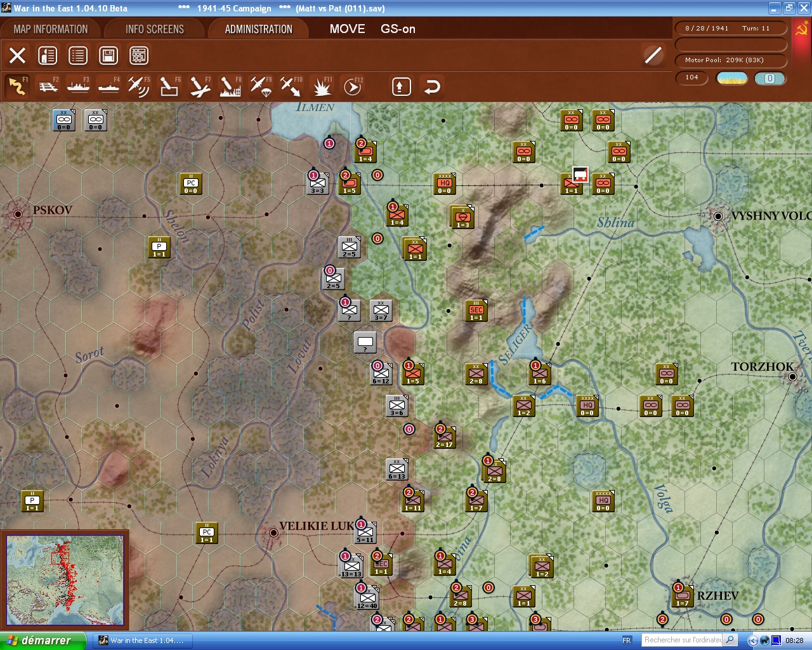Select the Soviet unit counter labeled 1=6

coord(539,374)
